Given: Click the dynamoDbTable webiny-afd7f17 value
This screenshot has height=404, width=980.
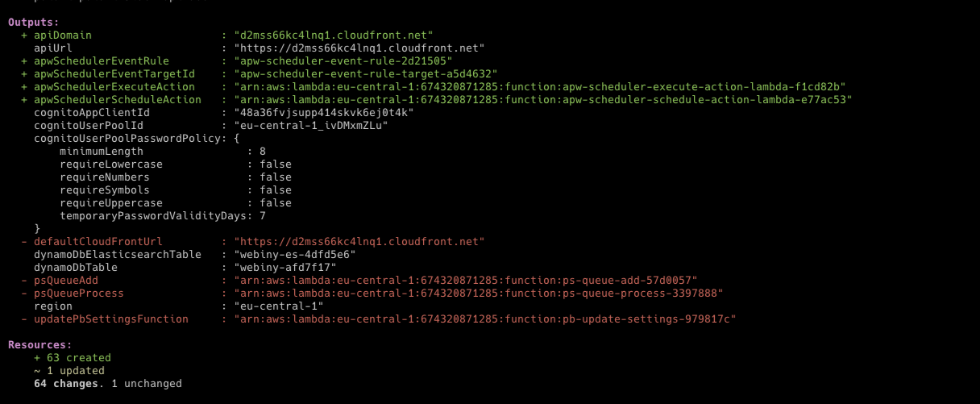Looking at the screenshot, I should [284, 268].
